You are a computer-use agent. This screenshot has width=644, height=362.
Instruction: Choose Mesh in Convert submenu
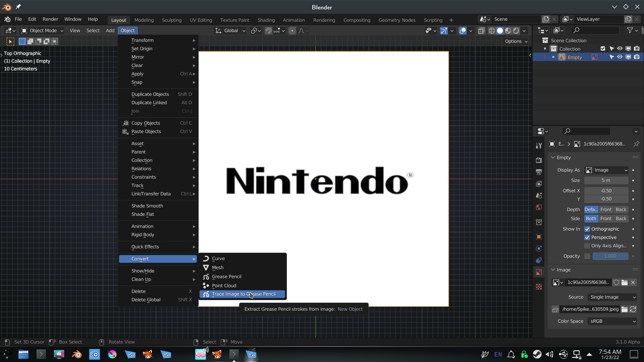point(217,267)
